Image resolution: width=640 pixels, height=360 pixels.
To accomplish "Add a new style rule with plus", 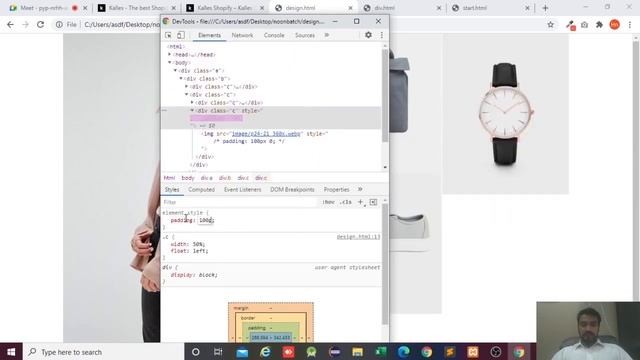I will tap(360, 202).
